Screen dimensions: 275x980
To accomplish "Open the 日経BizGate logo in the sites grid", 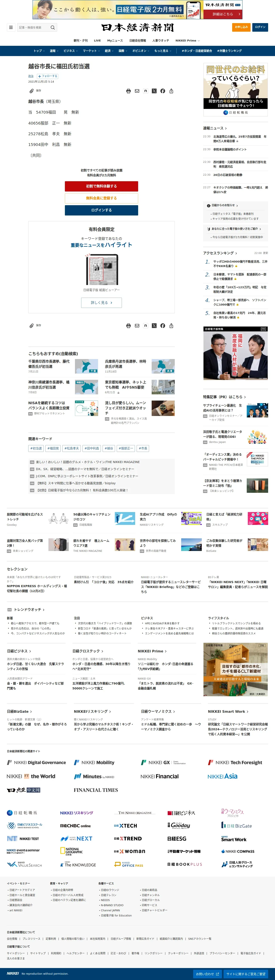I will pyautogui.click(x=236, y=825).
